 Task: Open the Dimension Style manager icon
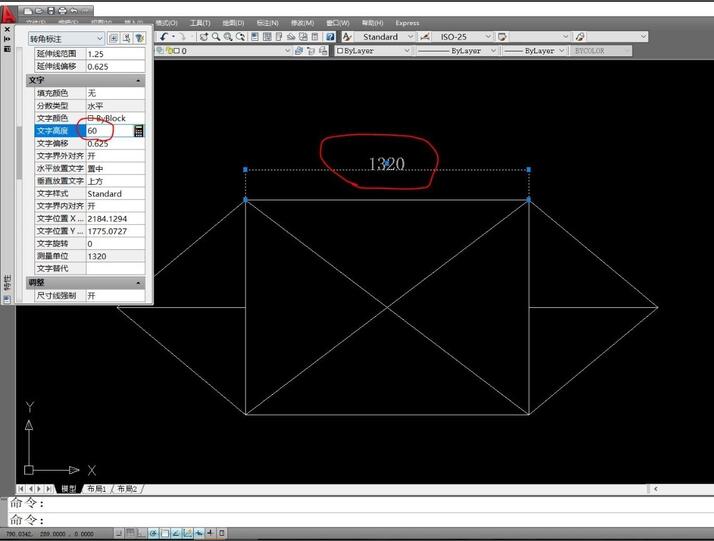[424, 37]
